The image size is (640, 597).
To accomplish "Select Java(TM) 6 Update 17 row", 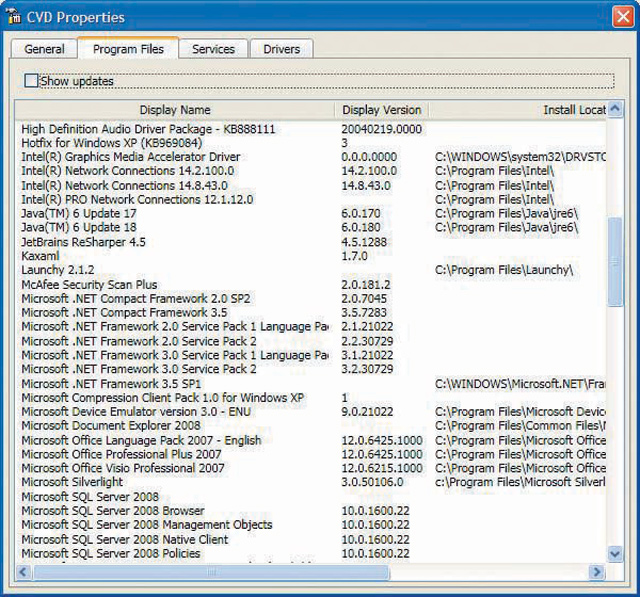I will pyautogui.click(x=79, y=213).
